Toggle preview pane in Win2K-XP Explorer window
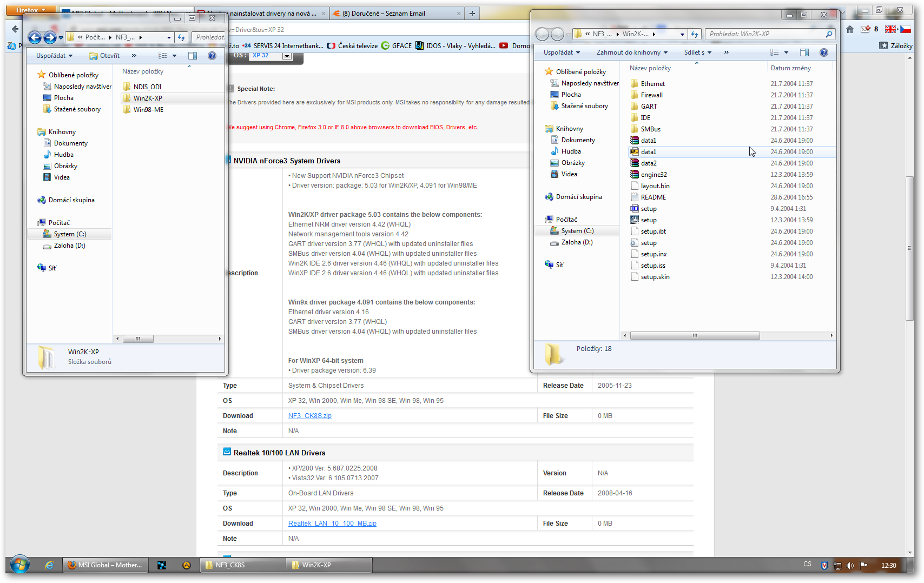The width and height of the screenshot is (924, 583). point(804,52)
